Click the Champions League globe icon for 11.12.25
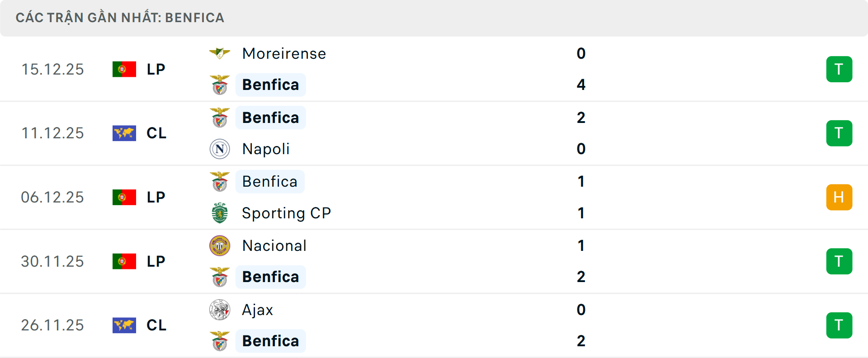868x358 pixels. pyautogui.click(x=124, y=133)
